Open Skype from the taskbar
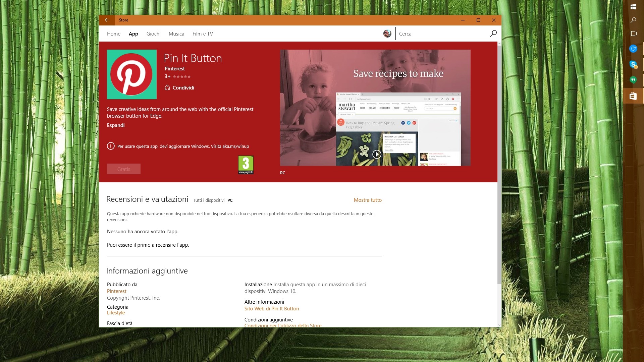This screenshot has width=644, height=362. (633, 64)
